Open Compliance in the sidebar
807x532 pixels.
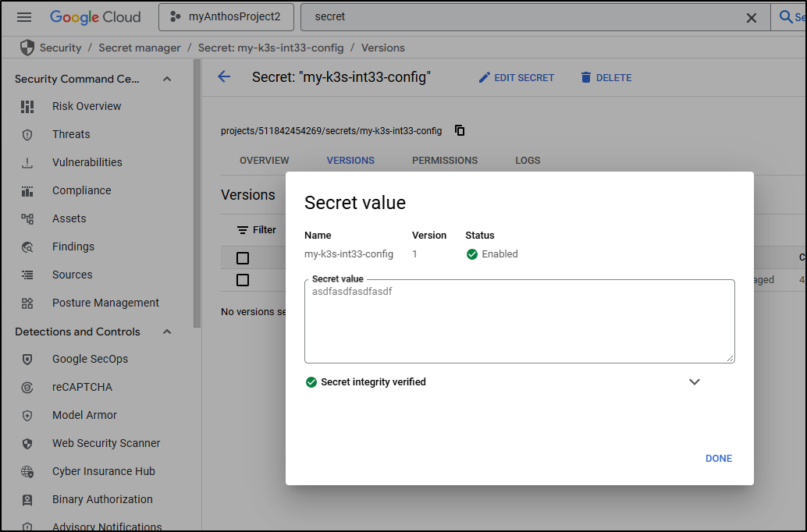(81, 190)
